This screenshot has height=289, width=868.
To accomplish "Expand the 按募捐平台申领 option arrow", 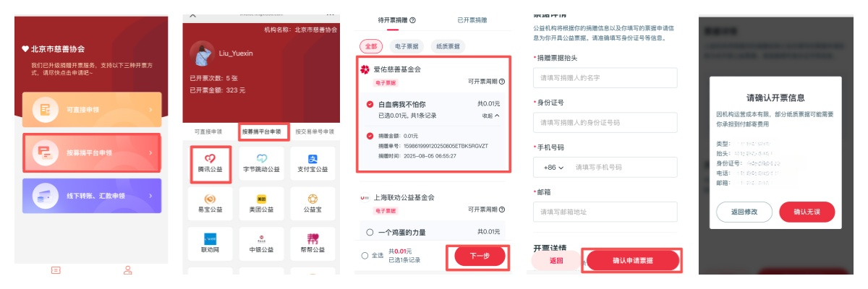I will [x=150, y=152].
